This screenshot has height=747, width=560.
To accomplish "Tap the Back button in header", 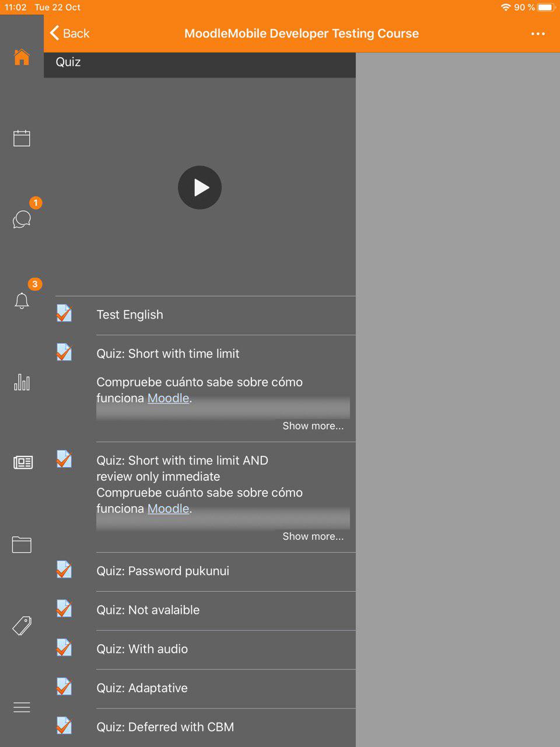I will [x=70, y=33].
